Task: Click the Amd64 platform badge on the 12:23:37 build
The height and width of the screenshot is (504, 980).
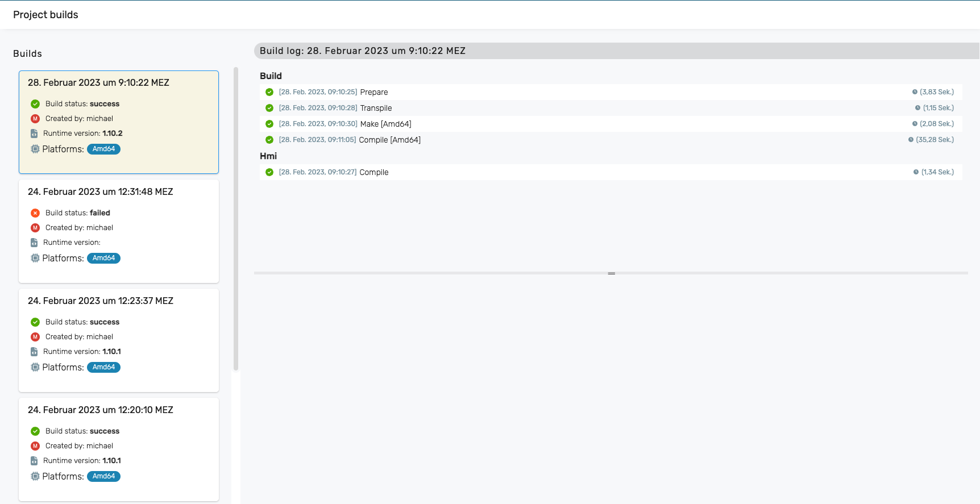Action: 103,367
